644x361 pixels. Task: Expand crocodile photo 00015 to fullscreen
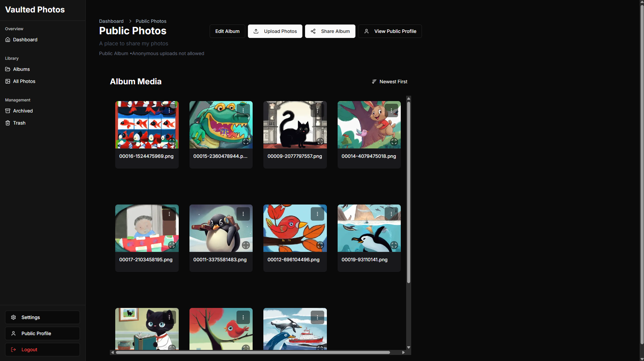click(x=246, y=142)
